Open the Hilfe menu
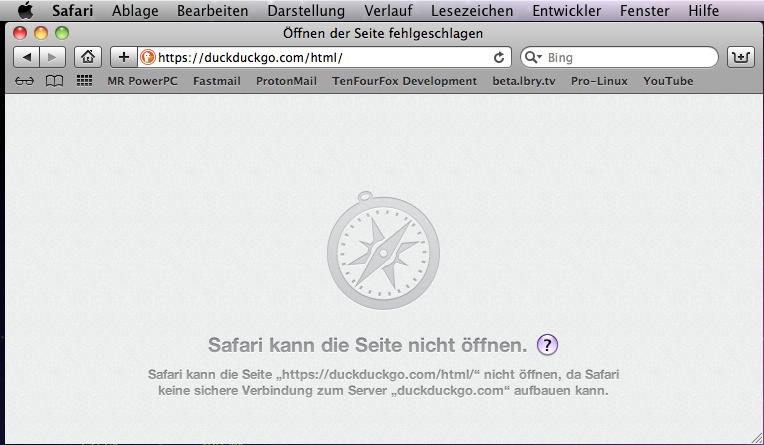Screen dimensions: 764x445 [704, 10]
